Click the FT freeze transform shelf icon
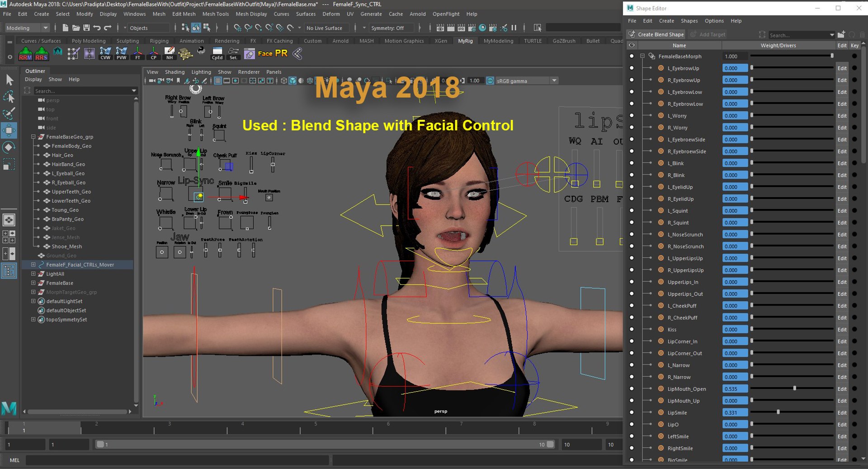This screenshot has height=469, width=868. pyautogui.click(x=138, y=54)
